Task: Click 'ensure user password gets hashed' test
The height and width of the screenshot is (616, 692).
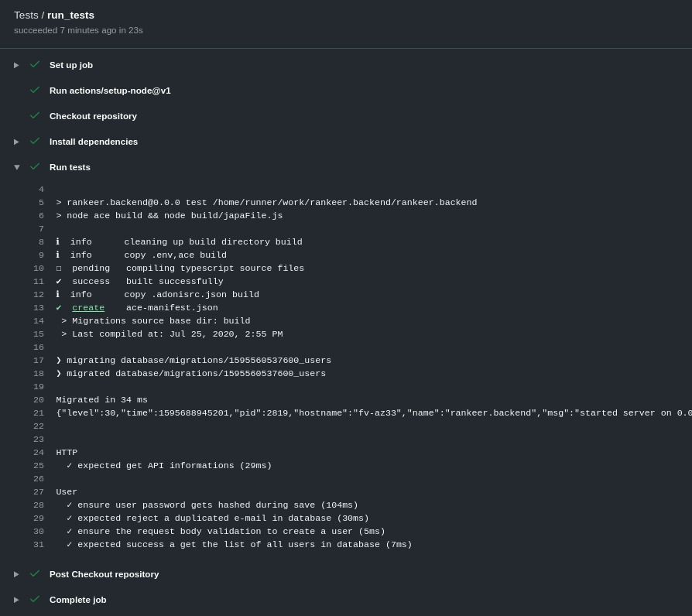Action: (218, 505)
